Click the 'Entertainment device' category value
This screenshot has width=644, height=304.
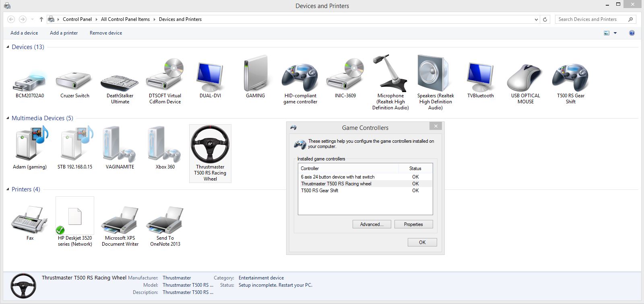[x=261, y=278]
